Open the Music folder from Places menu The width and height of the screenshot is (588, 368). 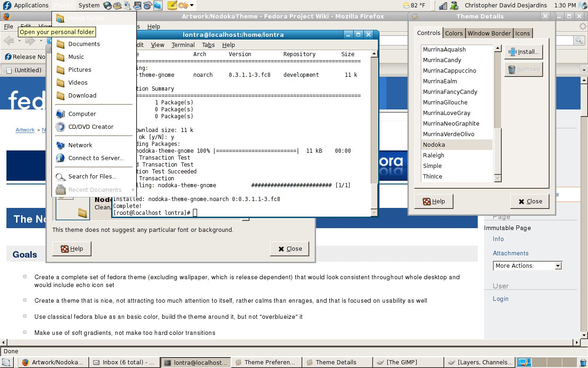click(94, 57)
